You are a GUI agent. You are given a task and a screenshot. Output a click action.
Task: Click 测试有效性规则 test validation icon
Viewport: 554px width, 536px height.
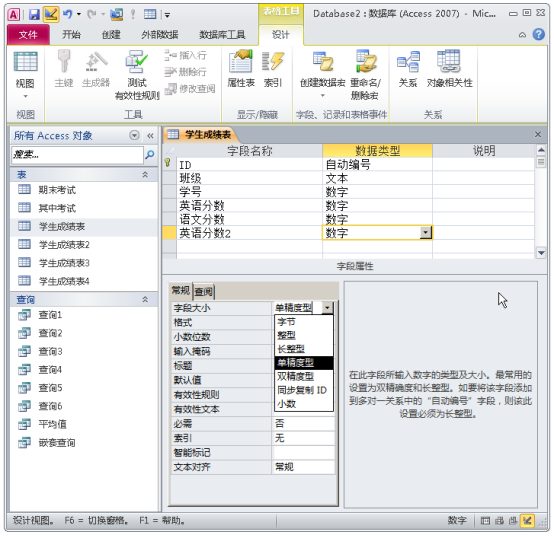coord(137,75)
